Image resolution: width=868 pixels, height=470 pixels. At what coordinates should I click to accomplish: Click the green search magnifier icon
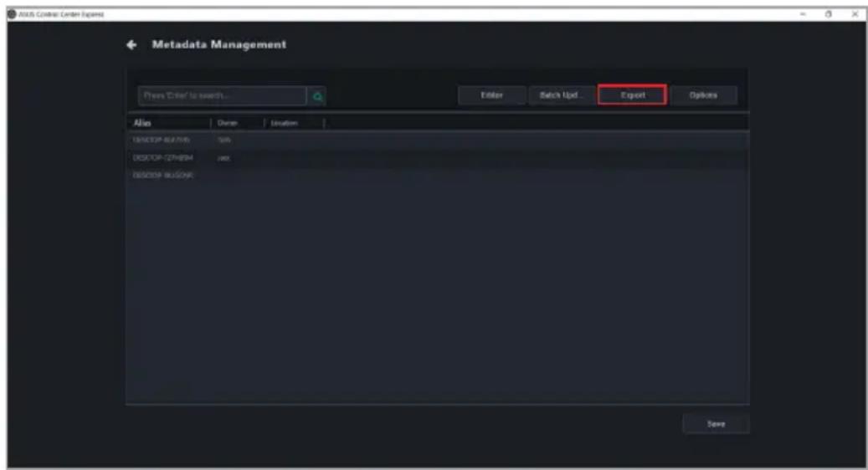point(317,96)
